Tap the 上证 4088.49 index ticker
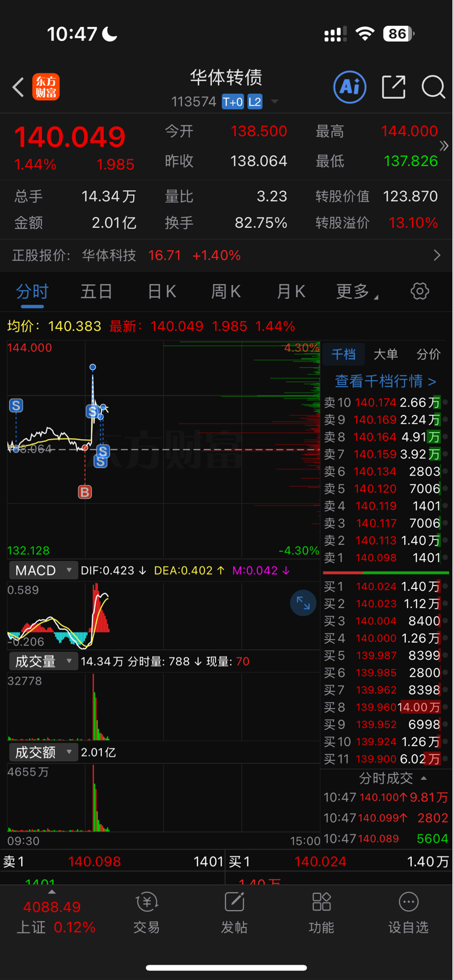 pyautogui.click(x=55, y=917)
